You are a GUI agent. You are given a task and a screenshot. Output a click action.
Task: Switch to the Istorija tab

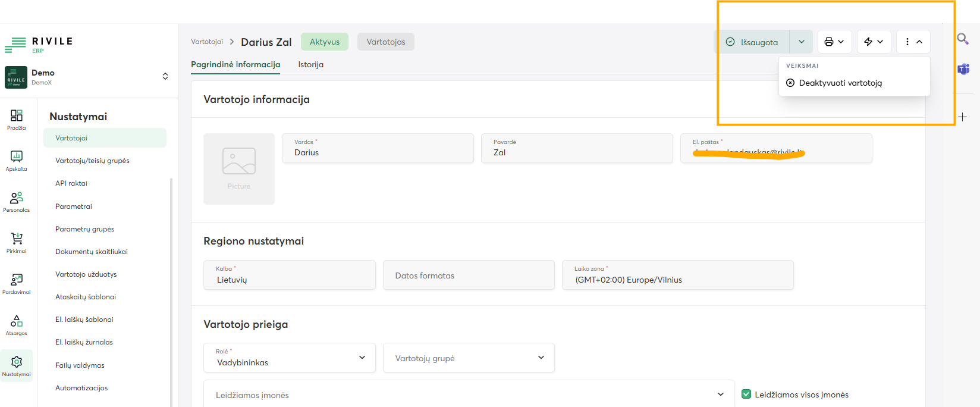[x=310, y=64]
